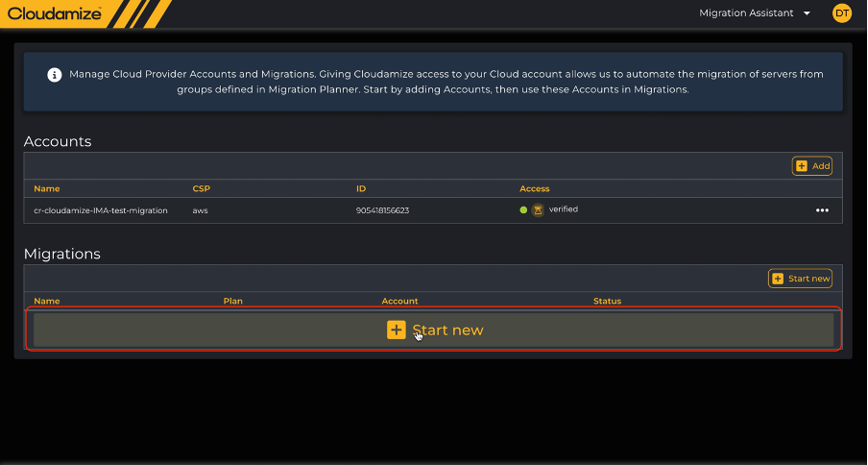The image size is (868, 465).
Task: Click the account ID 905418156623
Action: [x=382, y=210]
